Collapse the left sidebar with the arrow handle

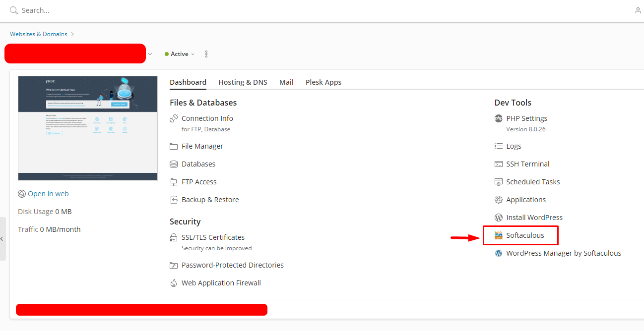pos(2,239)
